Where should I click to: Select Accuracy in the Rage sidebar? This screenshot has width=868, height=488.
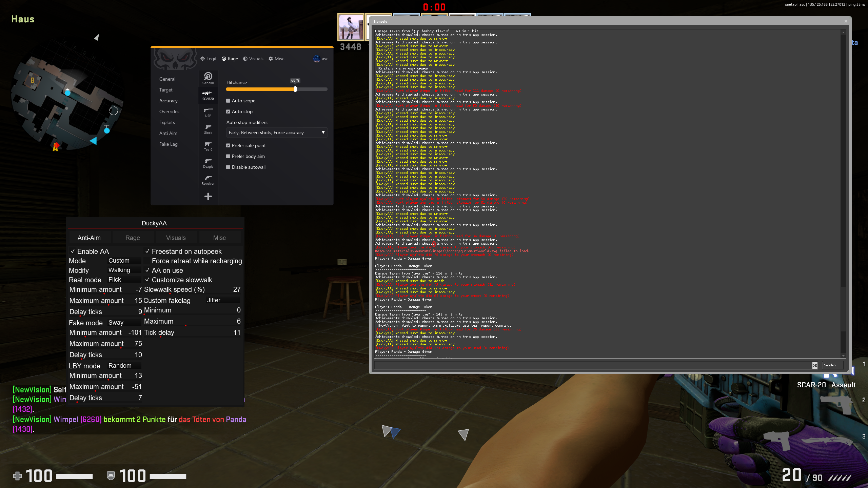tap(169, 101)
